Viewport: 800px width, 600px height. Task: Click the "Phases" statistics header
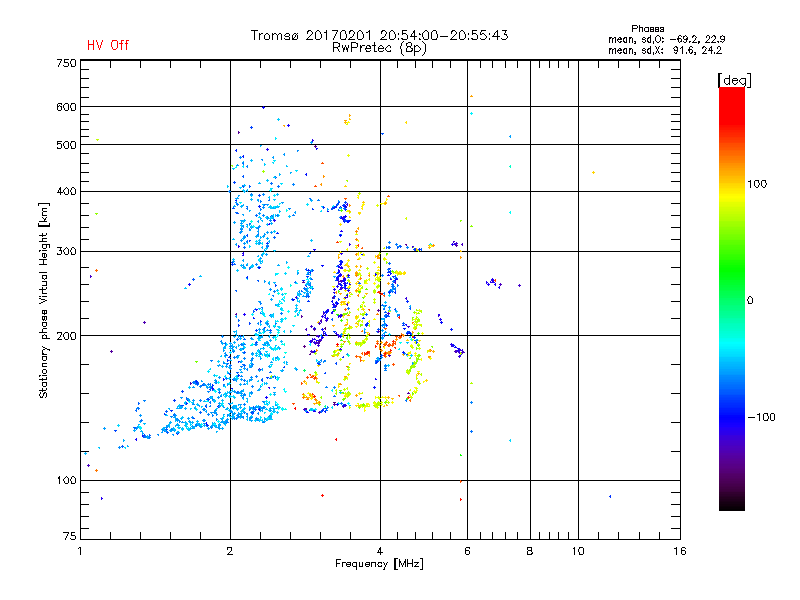point(647,29)
